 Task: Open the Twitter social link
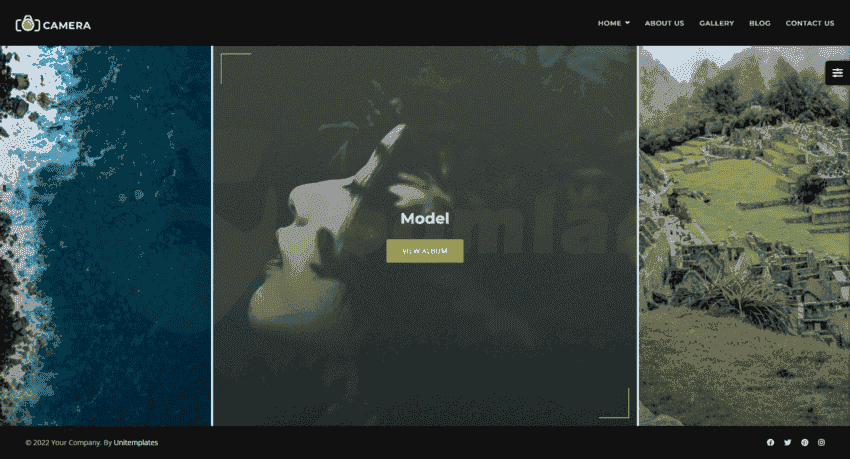787,442
